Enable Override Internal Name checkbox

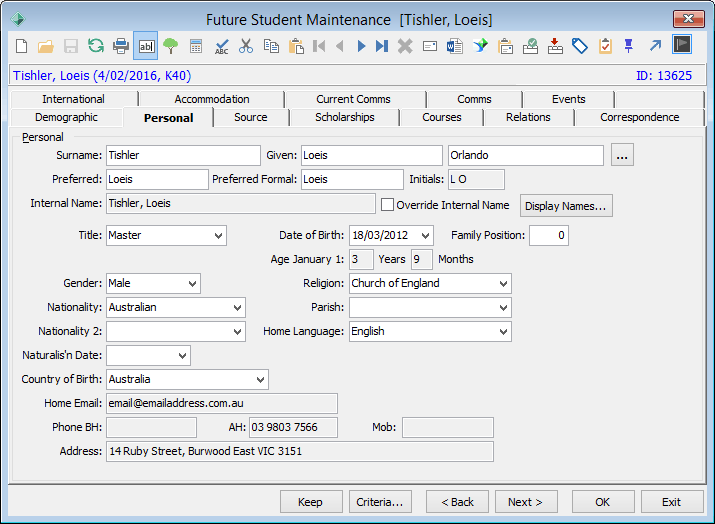[387, 205]
